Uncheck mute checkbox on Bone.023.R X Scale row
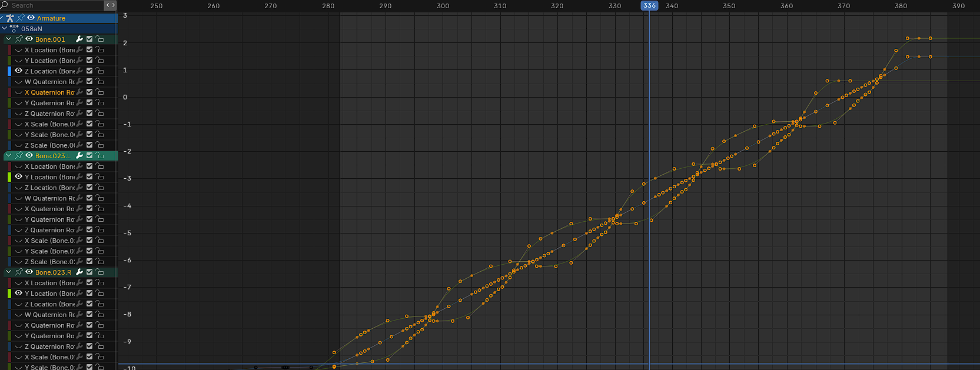The width and height of the screenshot is (980, 370). pyautogui.click(x=89, y=357)
